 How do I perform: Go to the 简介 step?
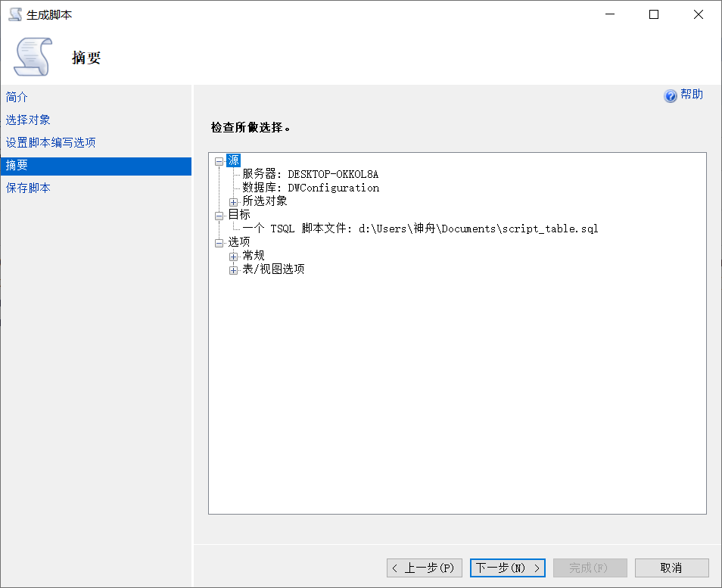17,97
